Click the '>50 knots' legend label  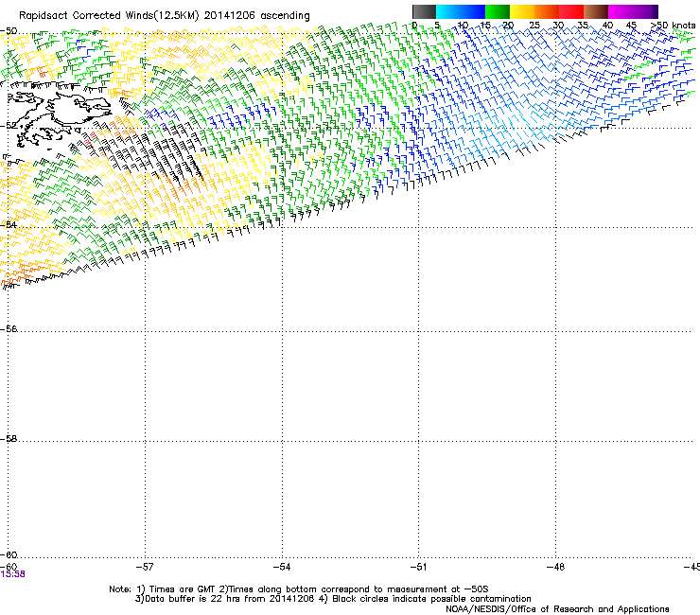[674, 26]
